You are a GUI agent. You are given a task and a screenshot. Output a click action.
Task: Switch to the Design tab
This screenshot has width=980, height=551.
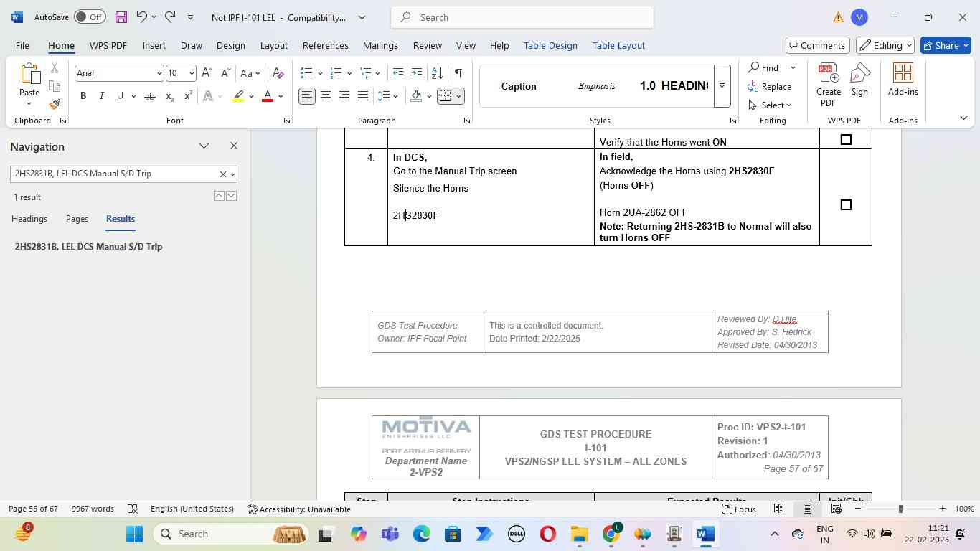231,45
